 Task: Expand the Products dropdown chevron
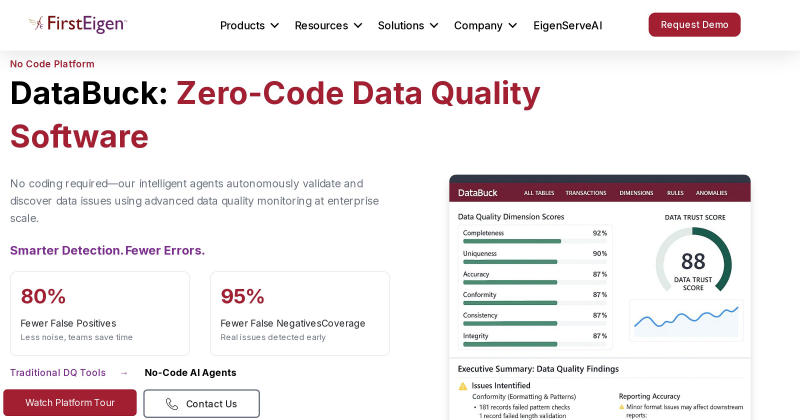pyautogui.click(x=274, y=26)
